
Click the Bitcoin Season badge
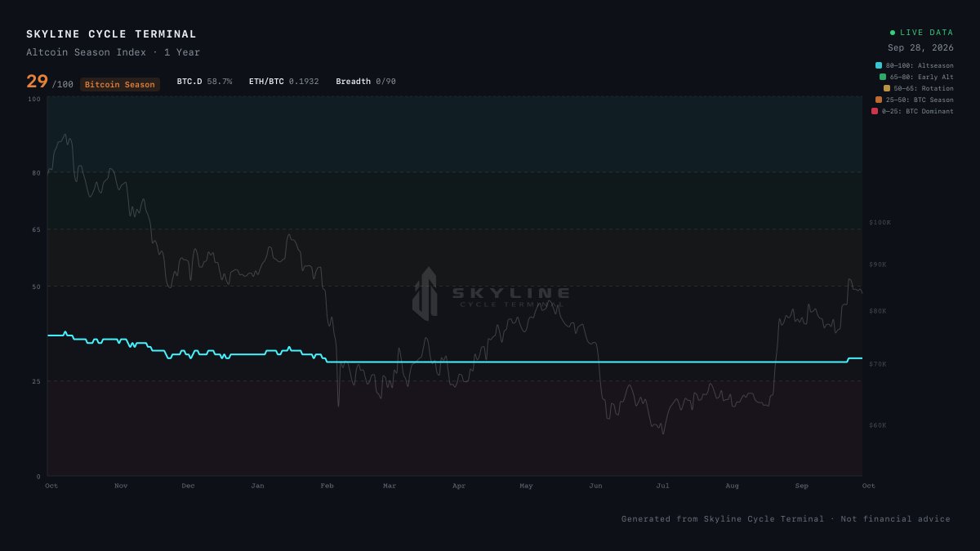click(x=120, y=84)
